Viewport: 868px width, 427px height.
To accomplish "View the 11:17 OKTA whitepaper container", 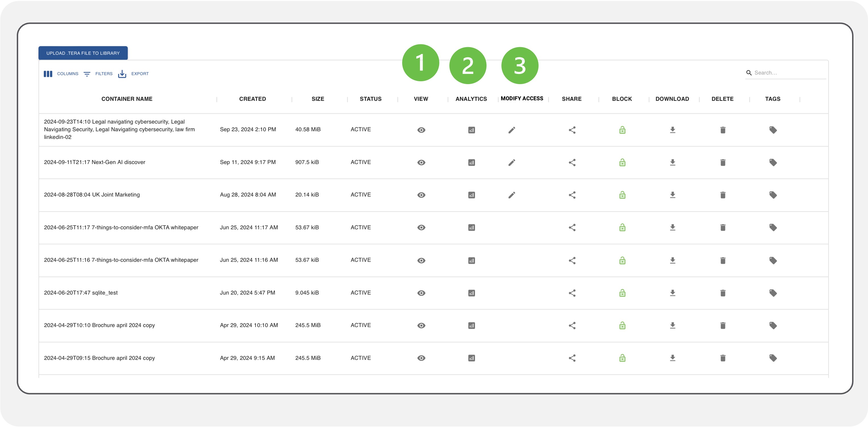I will 421,228.
